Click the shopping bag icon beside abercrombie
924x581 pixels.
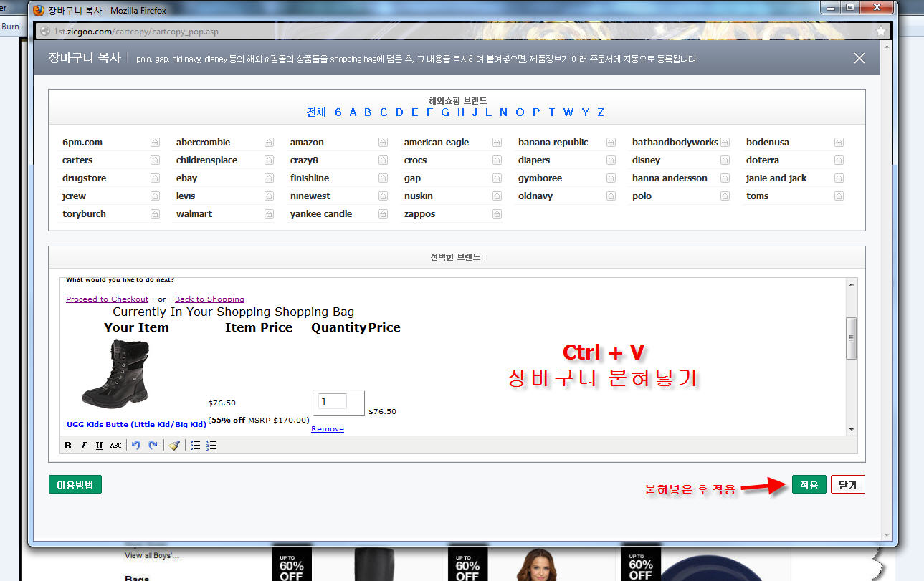[269, 143]
